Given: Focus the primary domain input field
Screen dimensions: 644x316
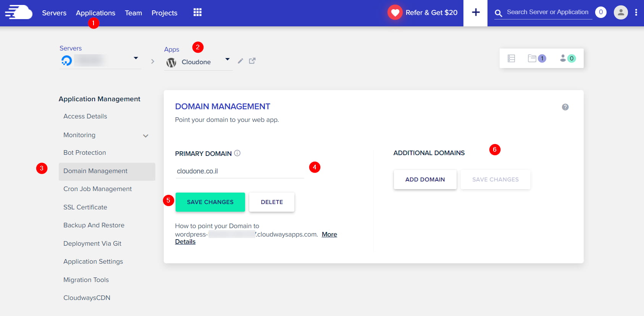Looking at the screenshot, I should pos(239,171).
